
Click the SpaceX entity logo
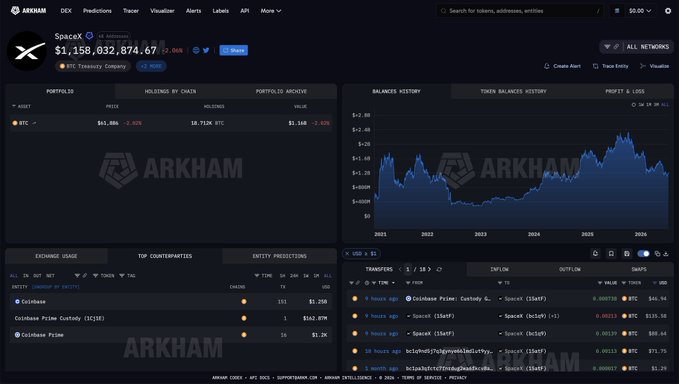pyautogui.click(x=27, y=51)
